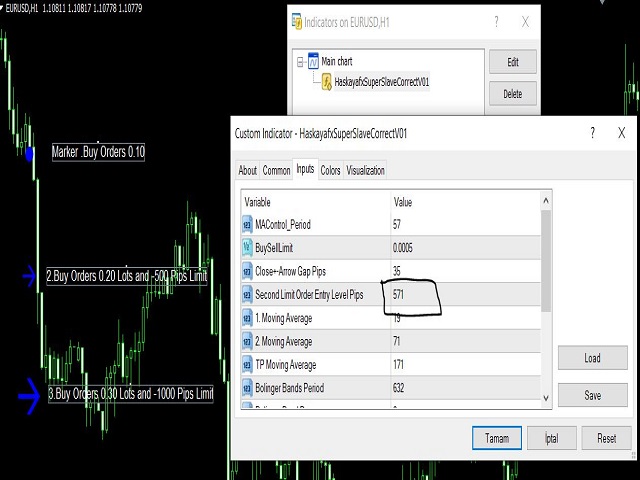The width and height of the screenshot is (640, 480).
Task: Click the Edit button in Indicators window
Action: (x=513, y=62)
